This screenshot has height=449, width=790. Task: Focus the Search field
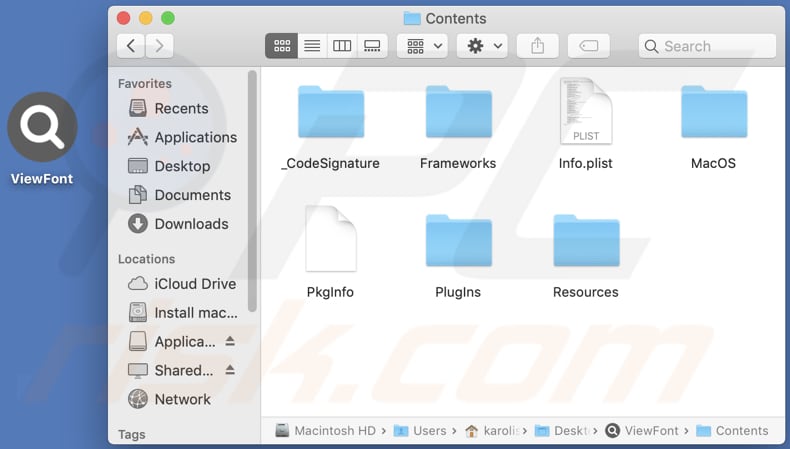click(x=707, y=46)
